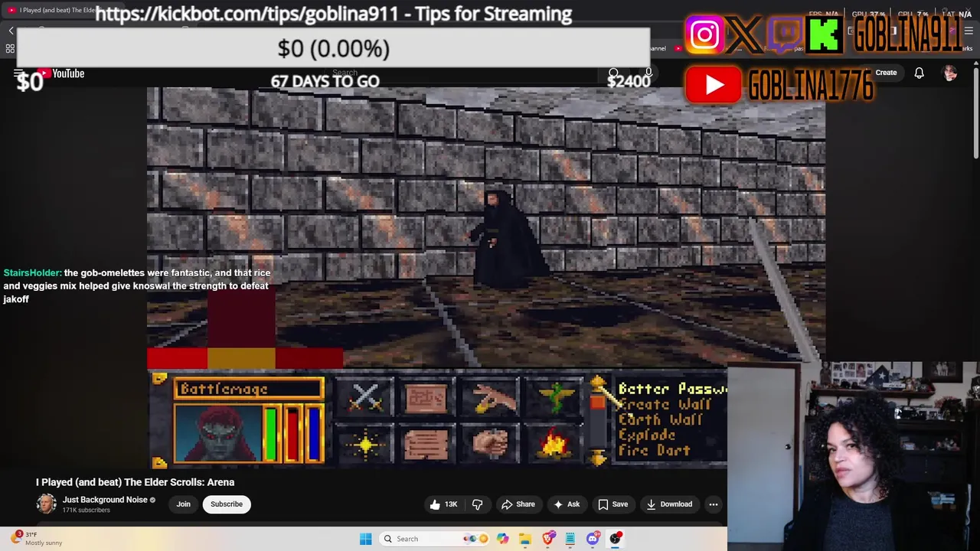This screenshot has width=980, height=551.
Task: Save the video to a playlist
Action: pos(613,504)
